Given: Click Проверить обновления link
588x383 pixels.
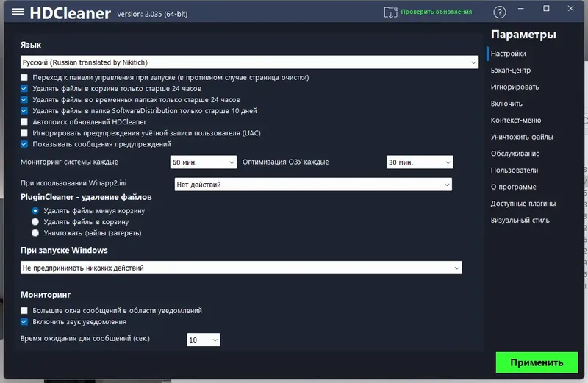Looking at the screenshot, I should tap(436, 12).
